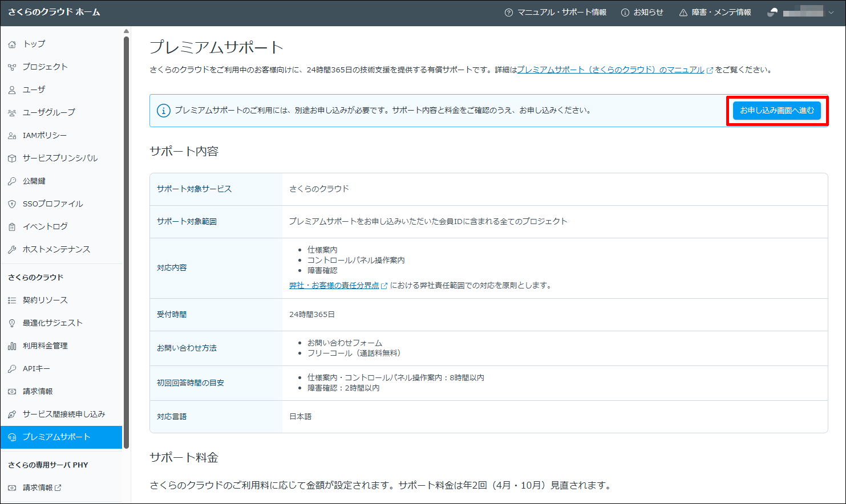Screen dimensions: 846x504
Task: Click the warning icon for 障害・メンテ情報
Action: click(683, 13)
